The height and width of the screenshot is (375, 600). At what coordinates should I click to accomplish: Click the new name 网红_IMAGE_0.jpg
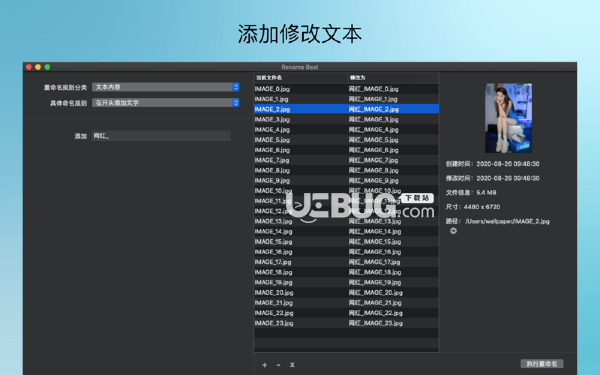click(x=373, y=89)
